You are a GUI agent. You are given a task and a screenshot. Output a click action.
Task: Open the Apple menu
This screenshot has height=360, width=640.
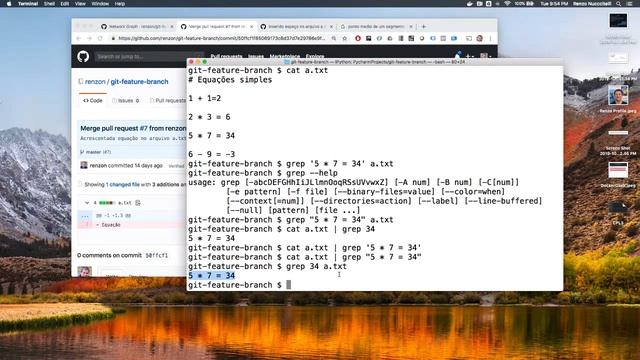[x=9, y=4]
